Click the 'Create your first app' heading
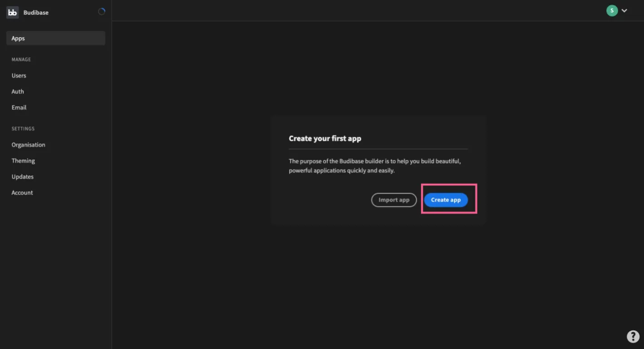This screenshot has height=349, width=644. click(325, 138)
